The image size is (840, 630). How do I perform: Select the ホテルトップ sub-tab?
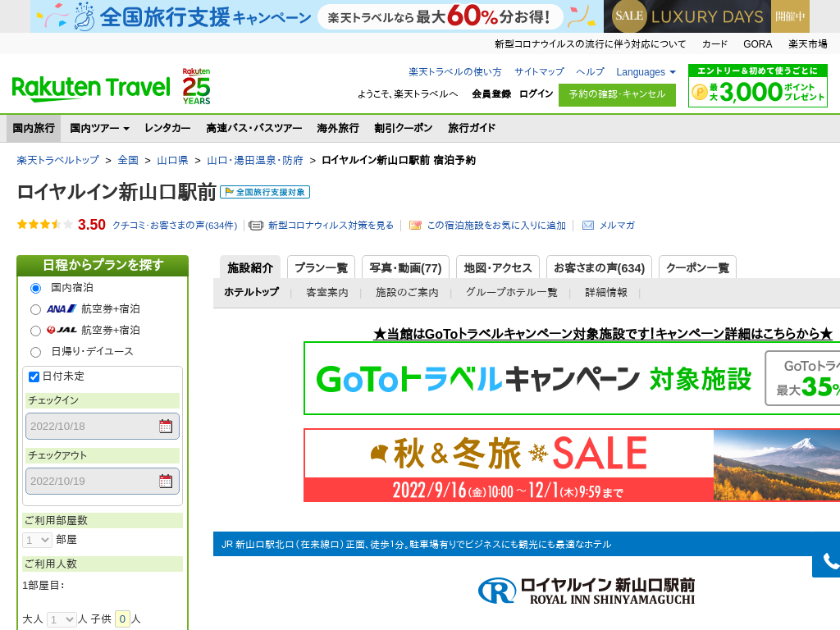(x=251, y=292)
